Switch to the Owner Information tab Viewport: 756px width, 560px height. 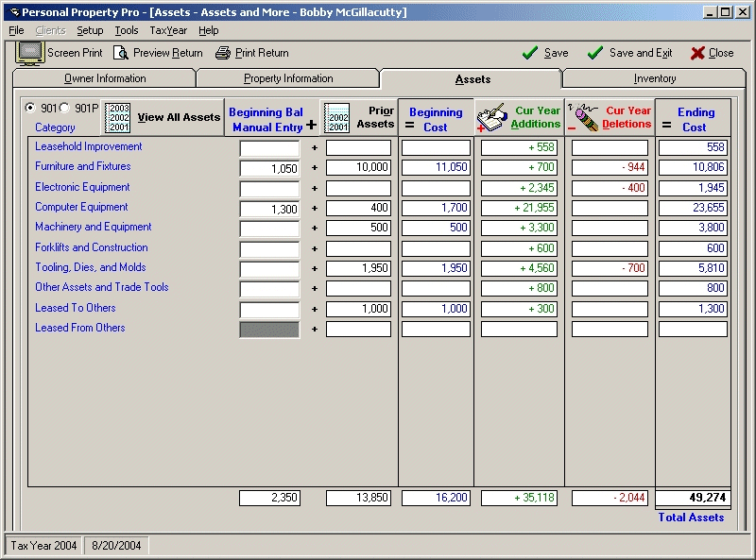105,78
